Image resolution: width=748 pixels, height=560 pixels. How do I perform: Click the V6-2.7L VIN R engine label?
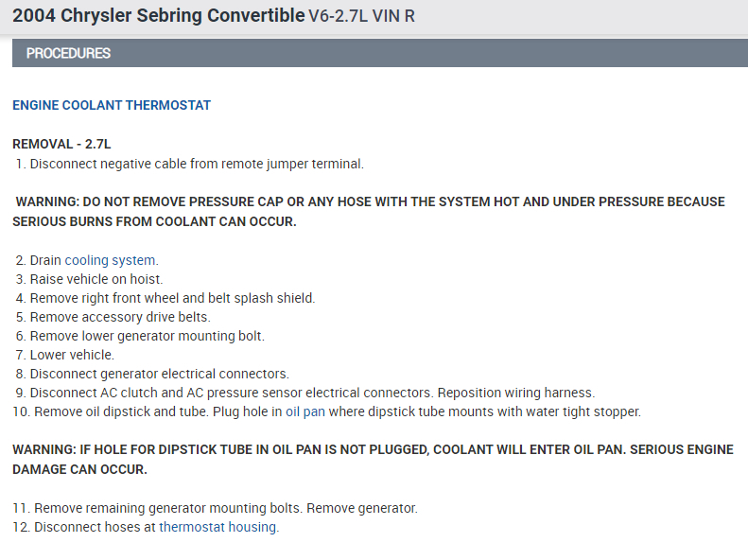click(x=361, y=18)
